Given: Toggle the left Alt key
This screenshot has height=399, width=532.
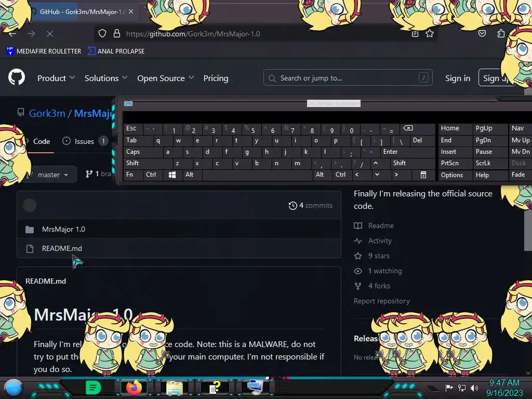Looking at the screenshot, I should (192, 175).
